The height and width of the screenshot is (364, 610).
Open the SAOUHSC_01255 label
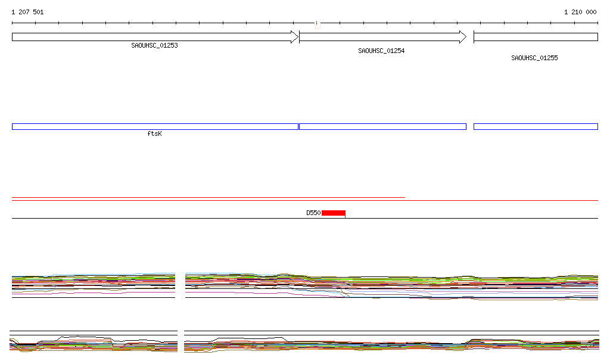534,58
